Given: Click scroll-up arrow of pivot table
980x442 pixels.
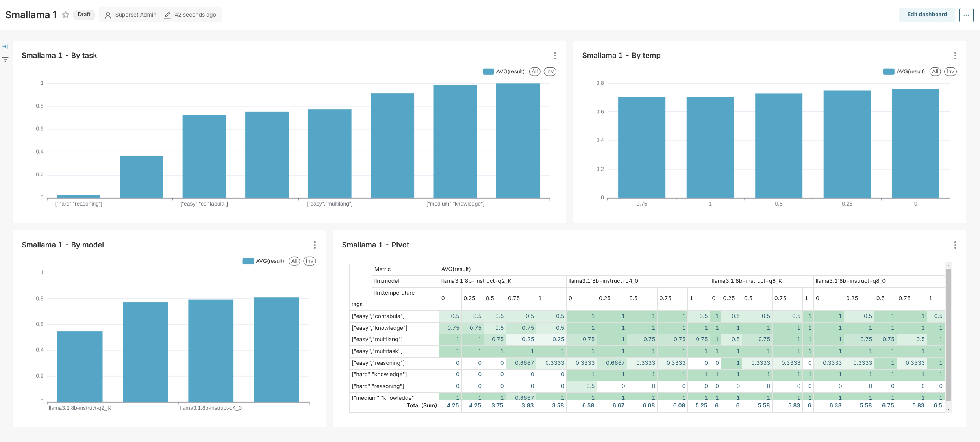Looking at the screenshot, I should (x=948, y=265).
